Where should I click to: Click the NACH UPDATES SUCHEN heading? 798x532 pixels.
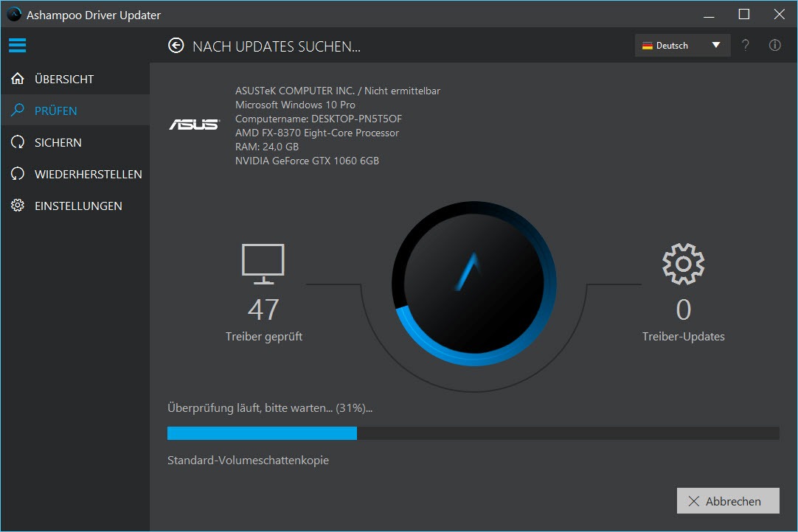pos(277,46)
